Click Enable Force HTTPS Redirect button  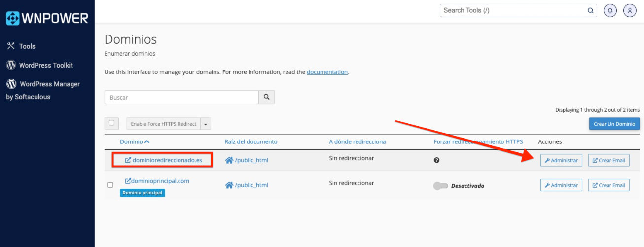(163, 124)
